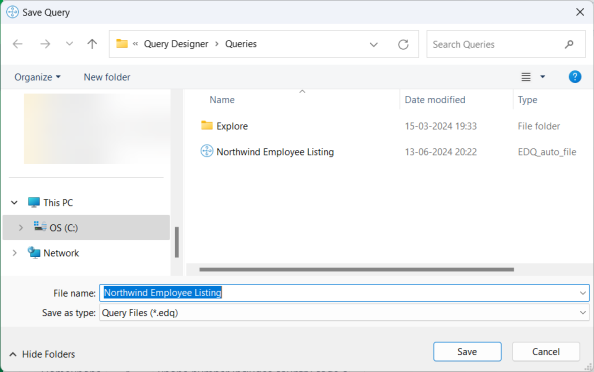Click the Explore folder icon
594x372 pixels.
206,125
